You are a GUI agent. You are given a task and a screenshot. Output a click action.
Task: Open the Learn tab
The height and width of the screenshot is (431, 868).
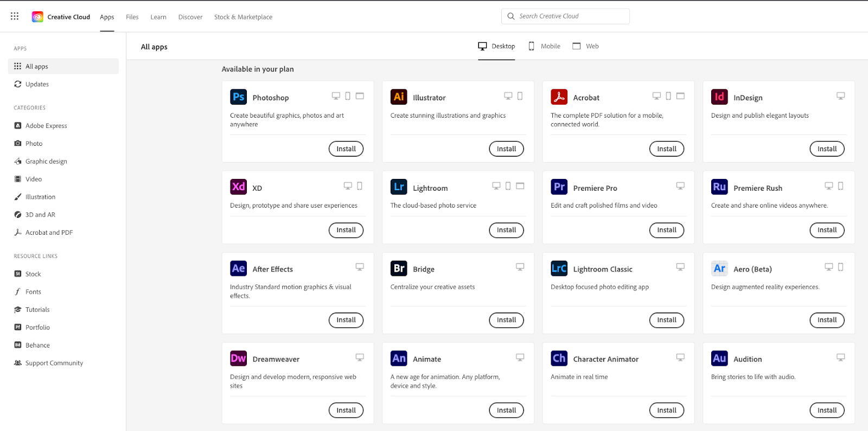pyautogui.click(x=158, y=17)
